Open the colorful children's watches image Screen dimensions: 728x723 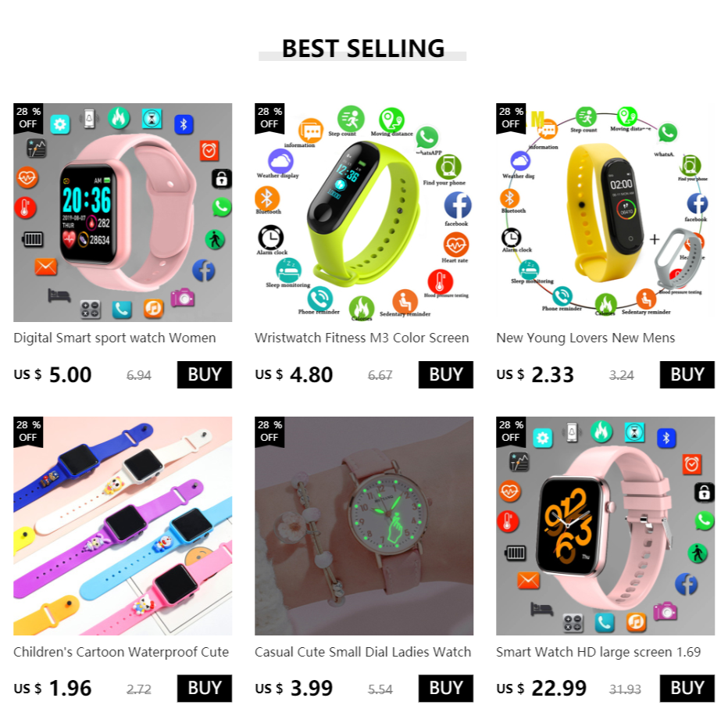point(123,526)
